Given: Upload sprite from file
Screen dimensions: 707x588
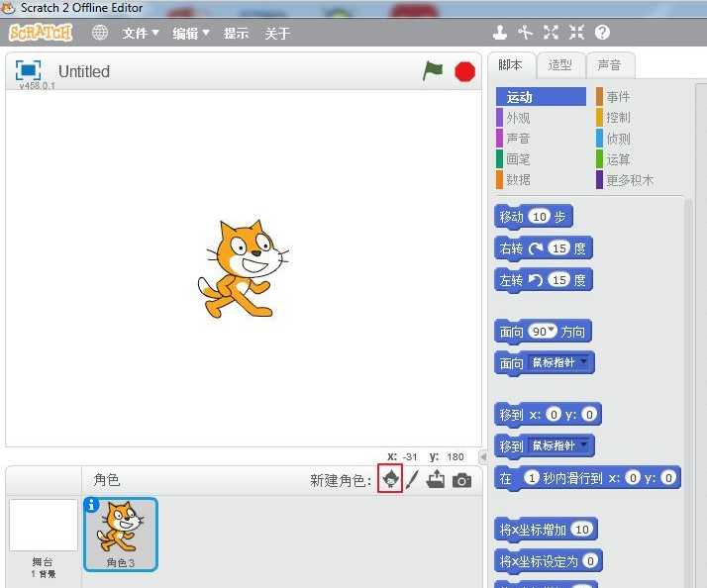Looking at the screenshot, I should tap(436, 479).
